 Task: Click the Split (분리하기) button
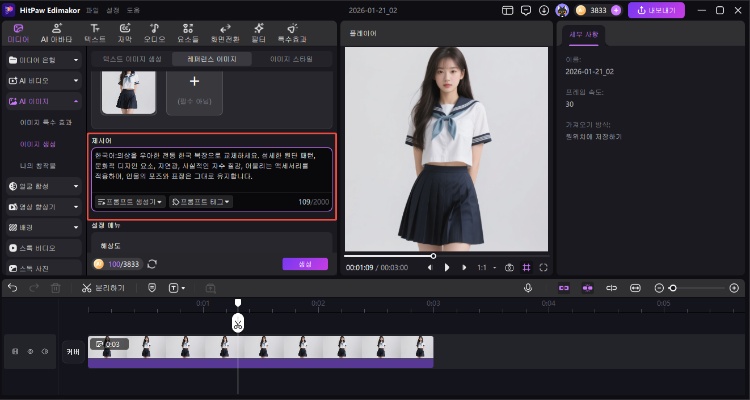(103, 288)
